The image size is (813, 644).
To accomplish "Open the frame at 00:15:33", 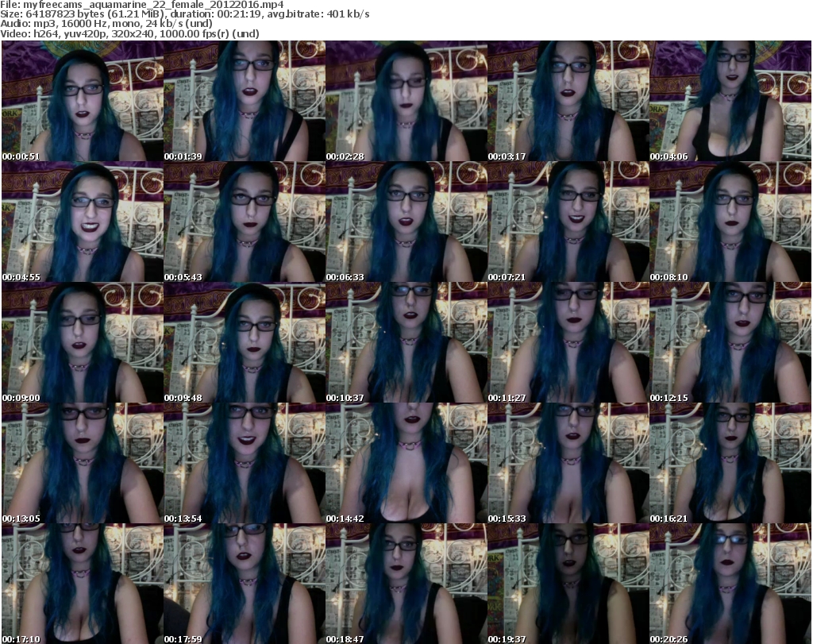I will [x=568, y=463].
